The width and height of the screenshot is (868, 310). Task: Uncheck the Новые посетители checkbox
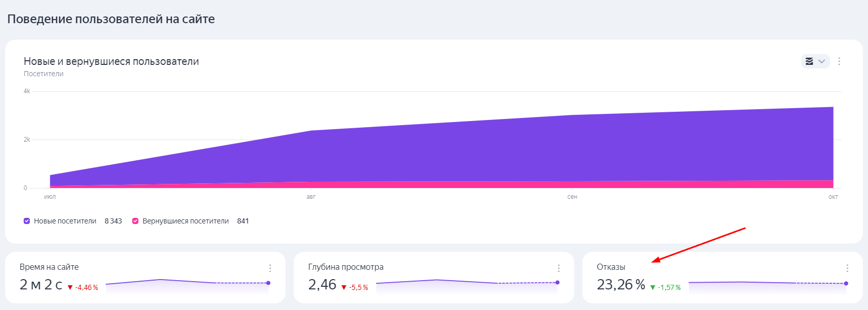pos(26,220)
